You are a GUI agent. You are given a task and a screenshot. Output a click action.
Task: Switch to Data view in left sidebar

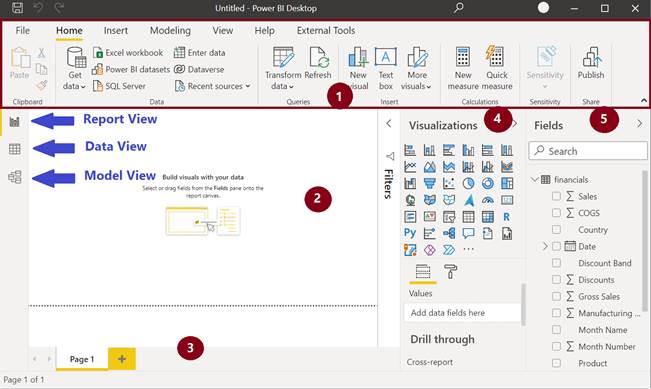[x=15, y=149]
